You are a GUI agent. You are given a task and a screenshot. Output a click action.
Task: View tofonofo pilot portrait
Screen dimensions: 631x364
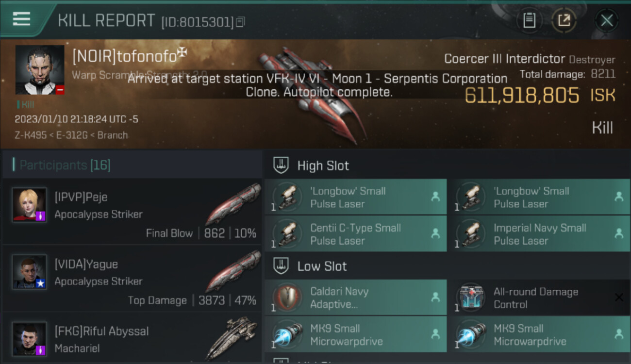[x=40, y=70]
